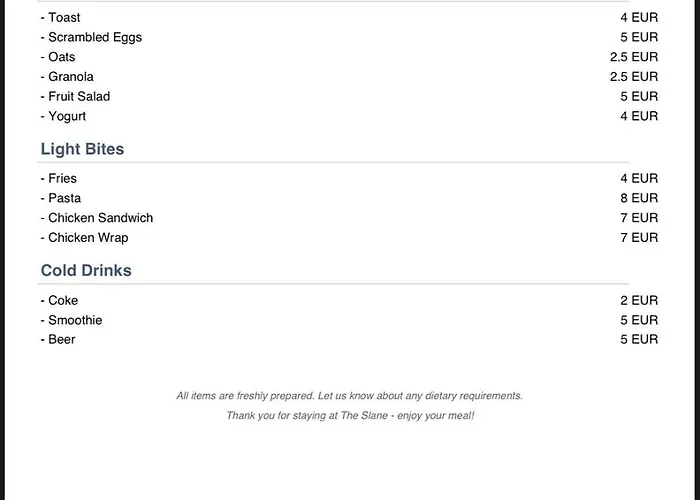
Task: Click the dietary requirements footer note
Action: coord(349,396)
